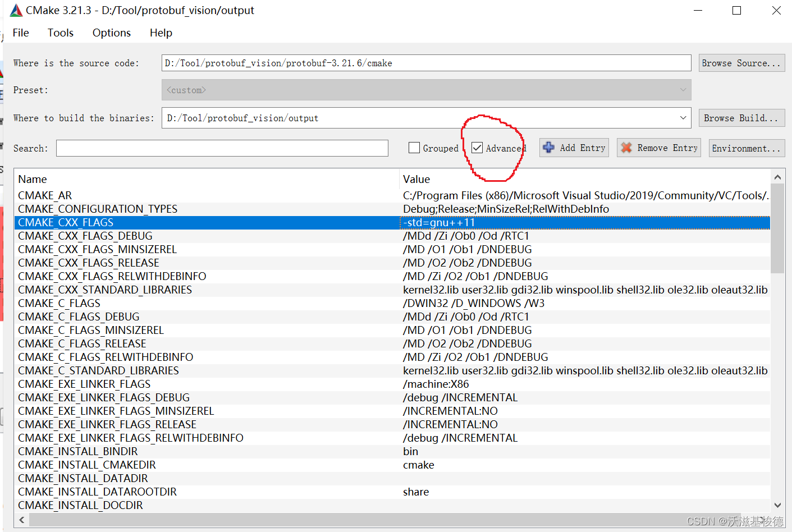Click the Environment button
This screenshot has width=792, height=532.
point(747,148)
